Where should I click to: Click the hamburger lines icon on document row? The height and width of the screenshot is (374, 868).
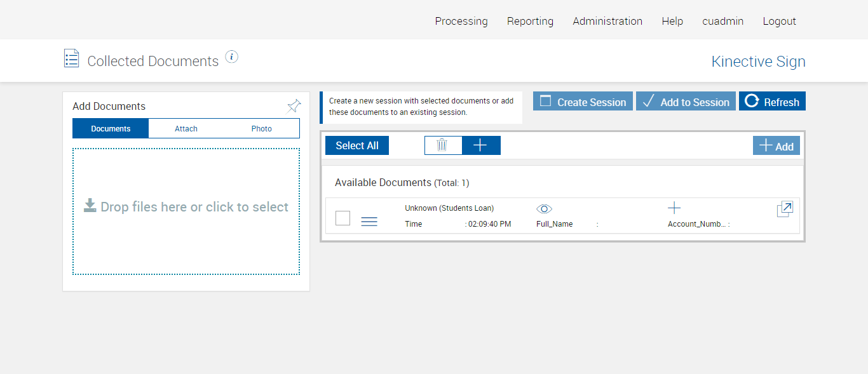tap(369, 221)
